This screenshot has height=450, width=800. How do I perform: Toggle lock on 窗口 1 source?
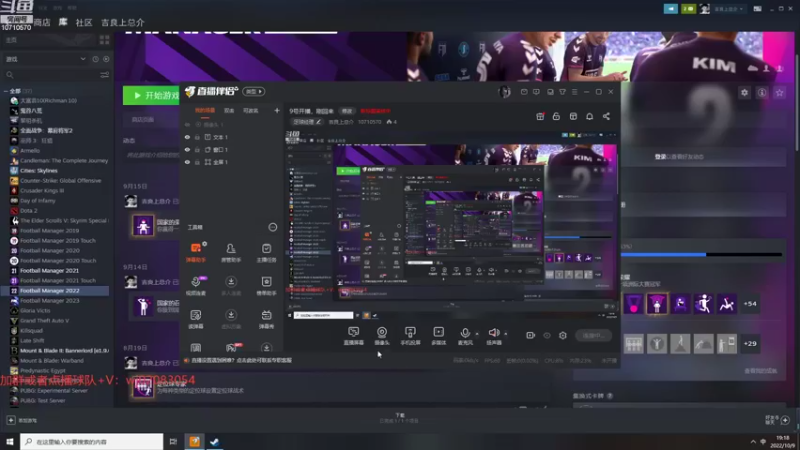[x=197, y=149]
